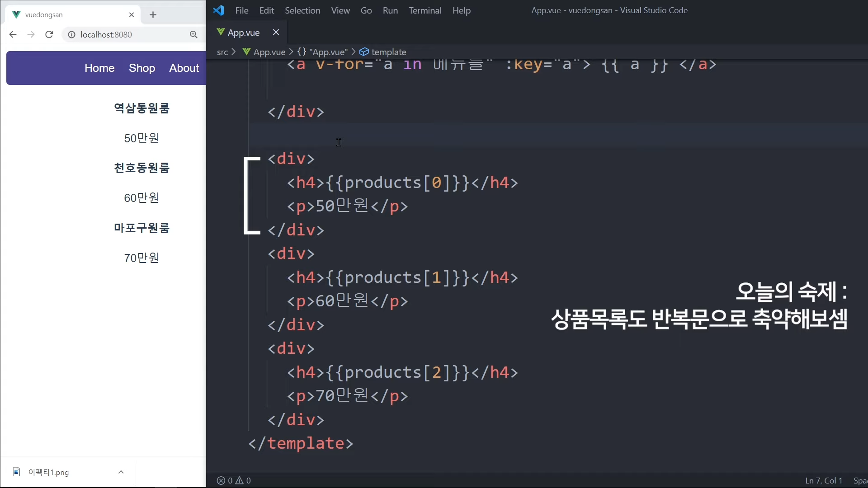Click the site info icon before localhost
The height and width of the screenshot is (488, 868).
pos(71,34)
